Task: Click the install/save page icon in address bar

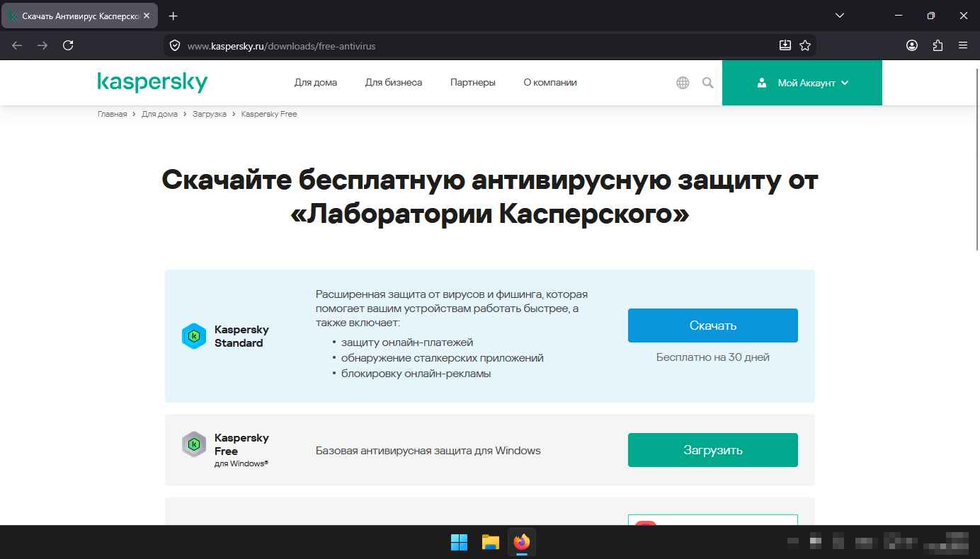Action: tap(785, 45)
